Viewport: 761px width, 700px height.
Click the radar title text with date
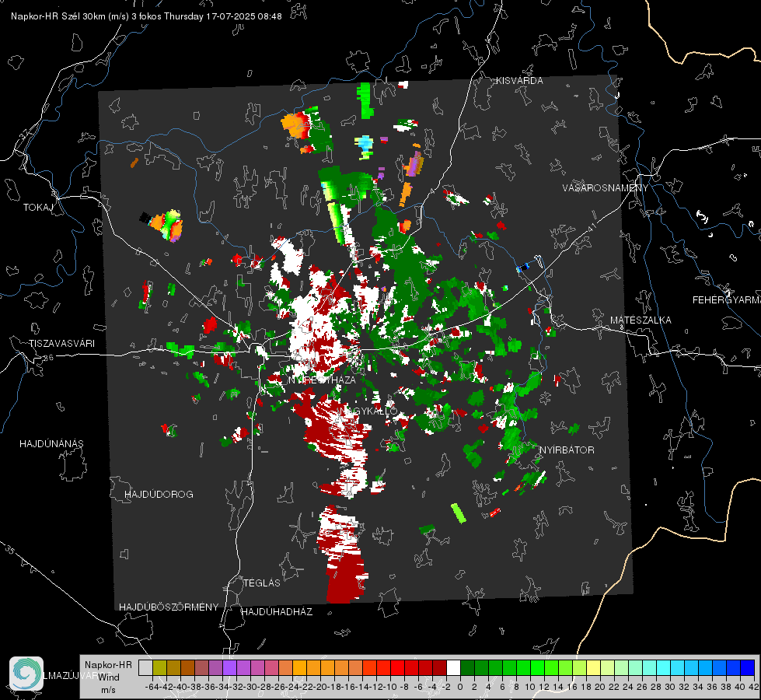pyautogui.click(x=146, y=16)
